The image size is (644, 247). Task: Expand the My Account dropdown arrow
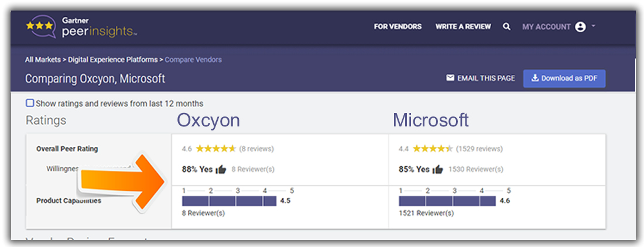coord(594,26)
